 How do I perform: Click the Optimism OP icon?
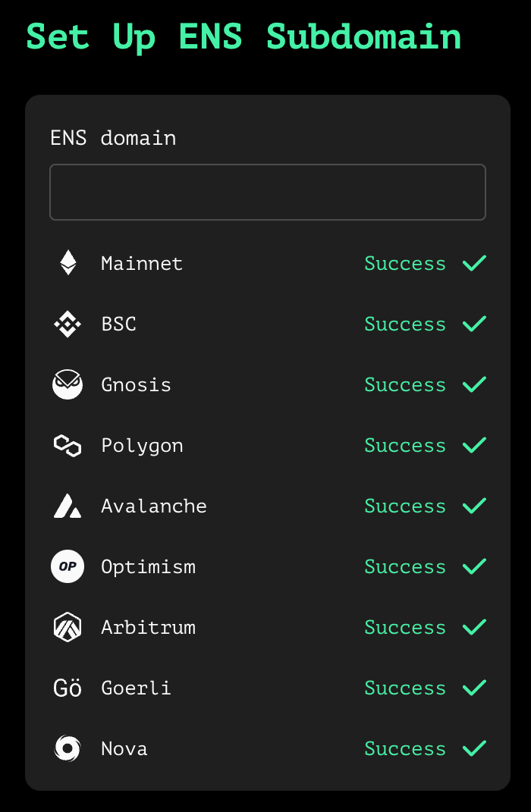point(68,566)
